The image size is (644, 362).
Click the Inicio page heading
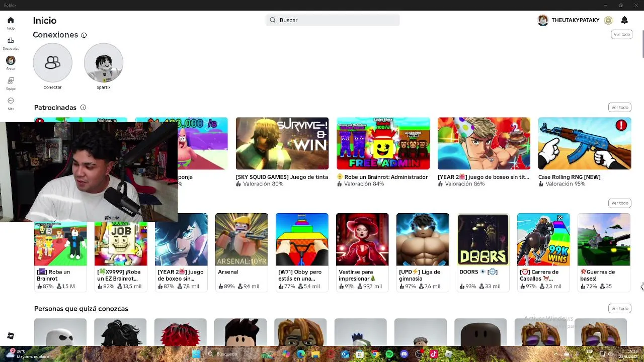click(x=45, y=21)
